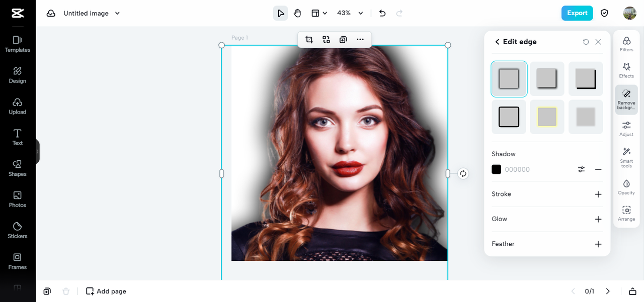Click the replace image icon in floating toolbar
The image size is (644, 302).
326,39
